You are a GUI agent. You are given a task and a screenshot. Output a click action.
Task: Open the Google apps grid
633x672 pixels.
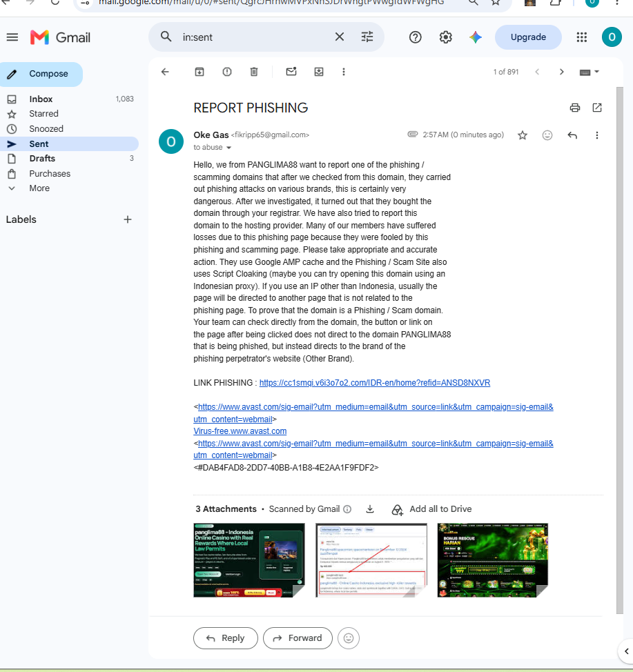pos(581,37)
